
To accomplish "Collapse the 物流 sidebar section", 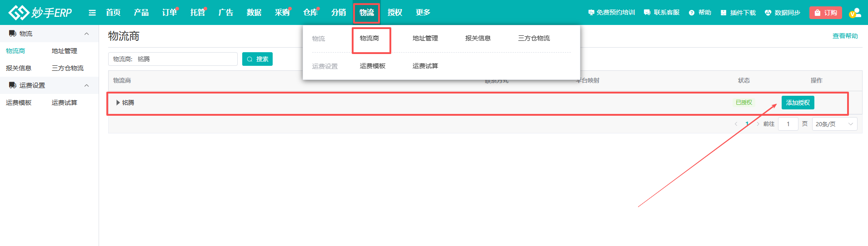I will (86, 34).
